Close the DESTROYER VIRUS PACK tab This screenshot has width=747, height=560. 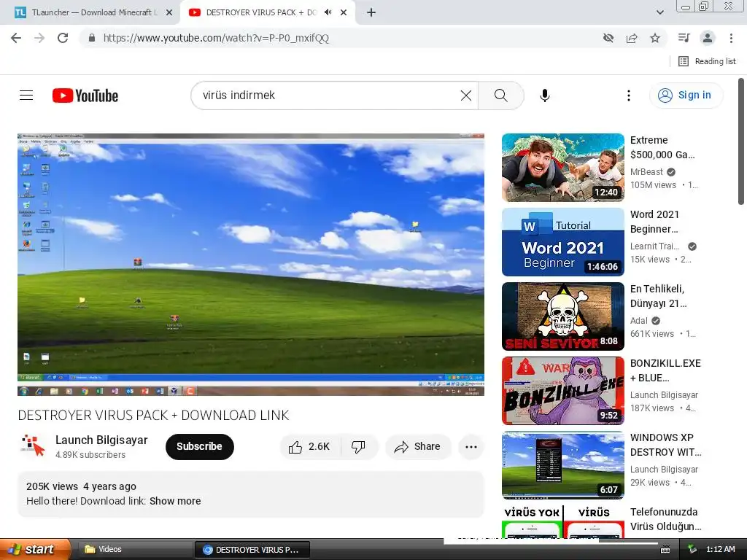pos(344,12)
